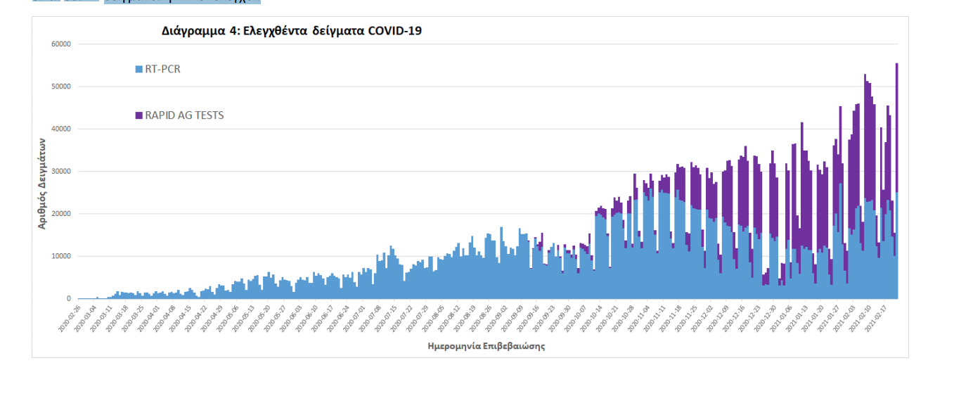
Task: Select the RT-PCR legend label
Action: 162,70
